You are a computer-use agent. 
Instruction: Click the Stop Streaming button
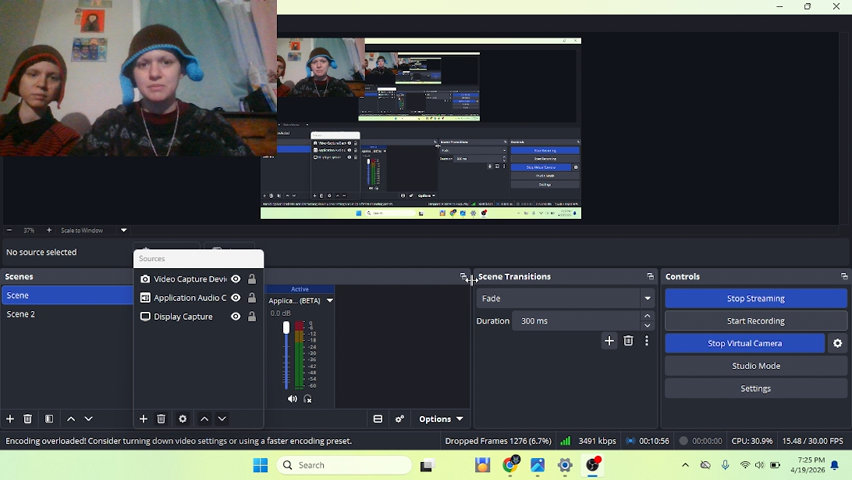coord(755,298)
